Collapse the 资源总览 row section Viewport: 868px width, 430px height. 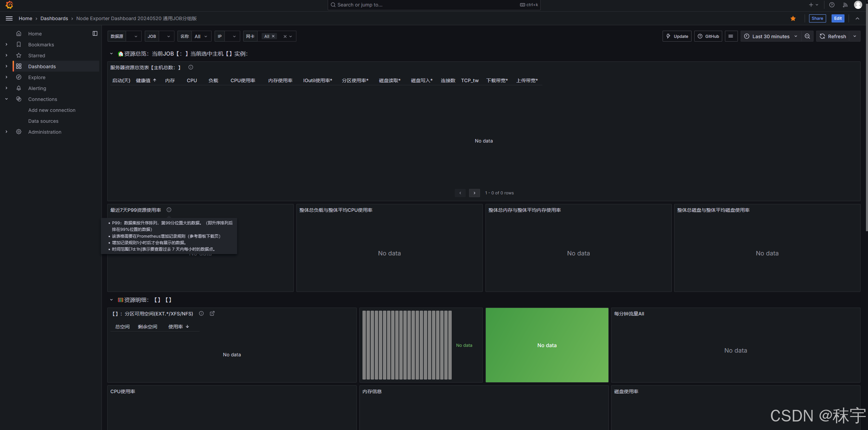coord(111,54)
